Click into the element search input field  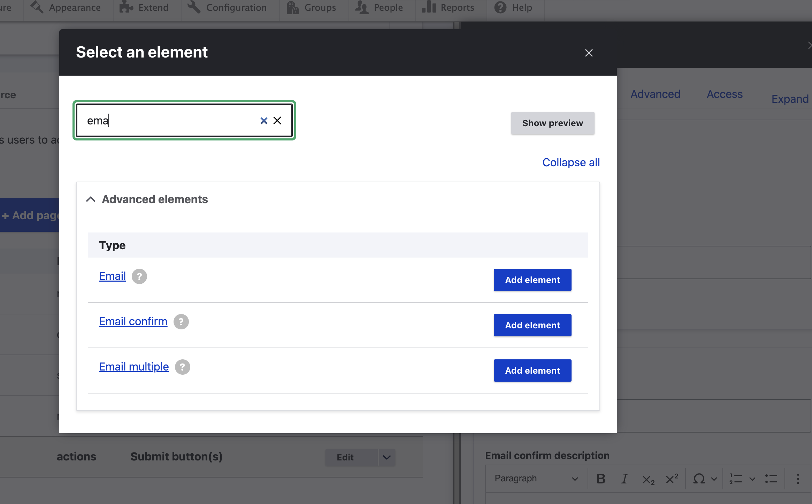point(167,121)
